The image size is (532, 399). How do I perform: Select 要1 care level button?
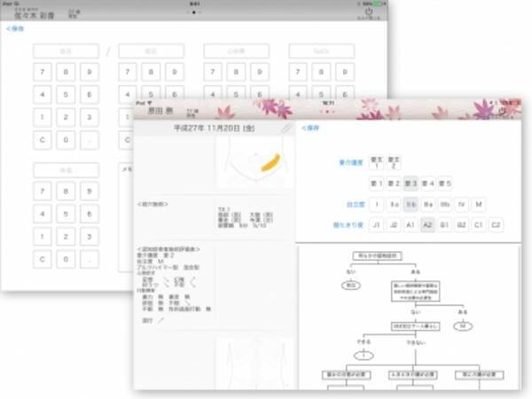[377, 184]
